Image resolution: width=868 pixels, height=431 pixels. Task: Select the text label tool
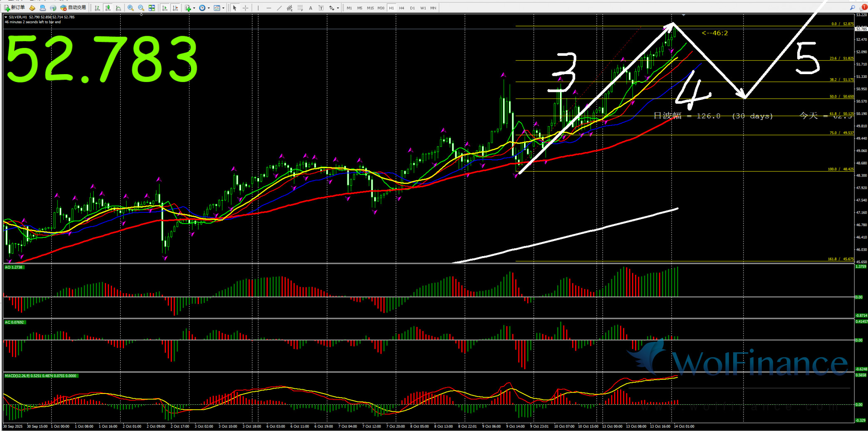(310, 8)
